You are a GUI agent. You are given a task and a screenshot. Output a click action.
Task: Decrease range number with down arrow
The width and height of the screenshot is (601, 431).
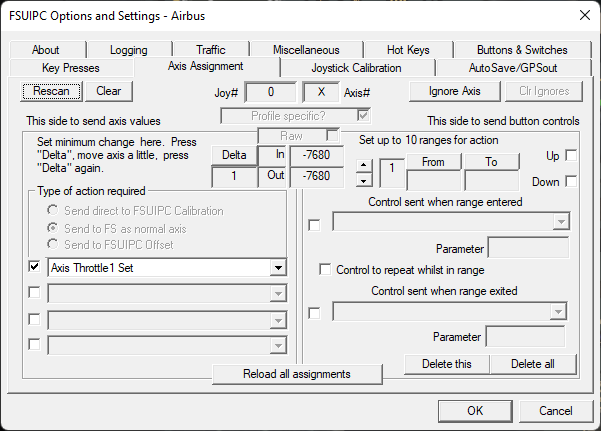click(364, 180)
